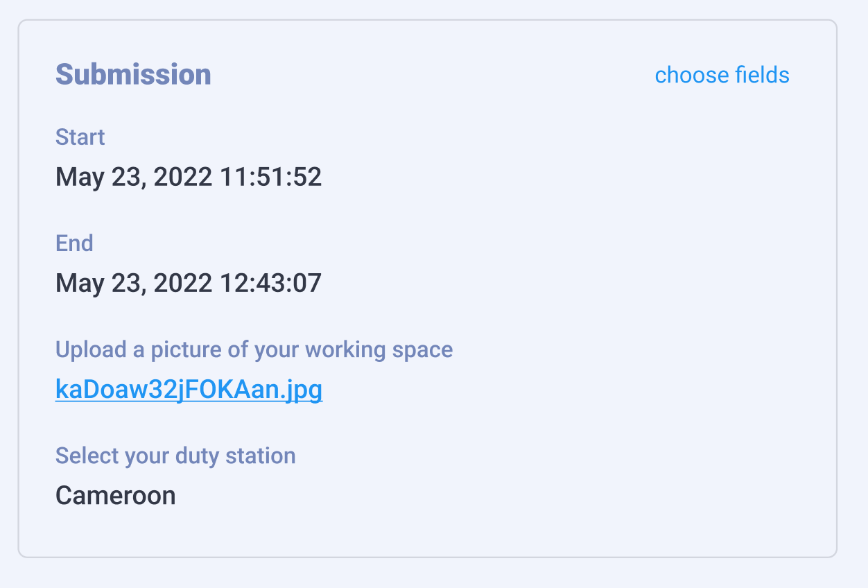Click choose fields to customize displayed fields
The width and height of the screenshot is (868, 588).
click(722, 75)
